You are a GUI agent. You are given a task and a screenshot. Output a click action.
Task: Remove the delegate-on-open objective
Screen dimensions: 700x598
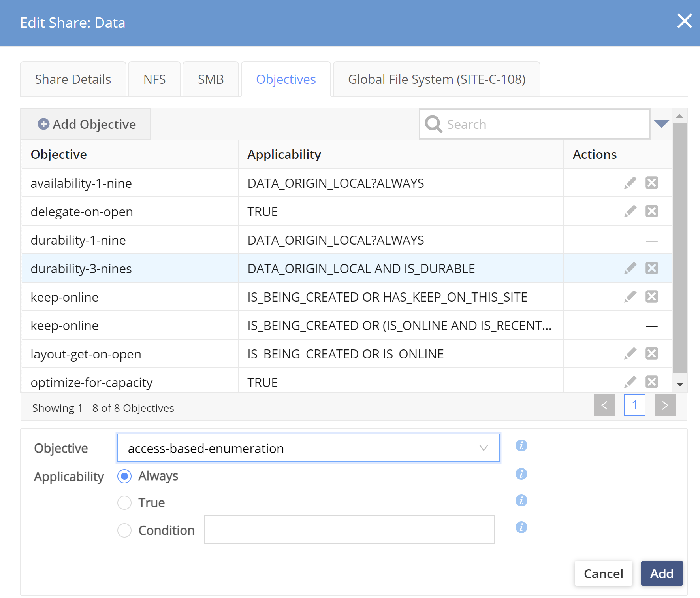click(x=652, y=211)
